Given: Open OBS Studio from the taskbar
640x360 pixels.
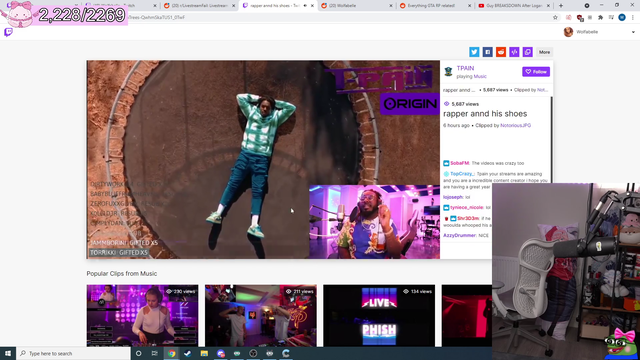Looking at the screenshot, I should pyautogui.click(x=253, y=353).
